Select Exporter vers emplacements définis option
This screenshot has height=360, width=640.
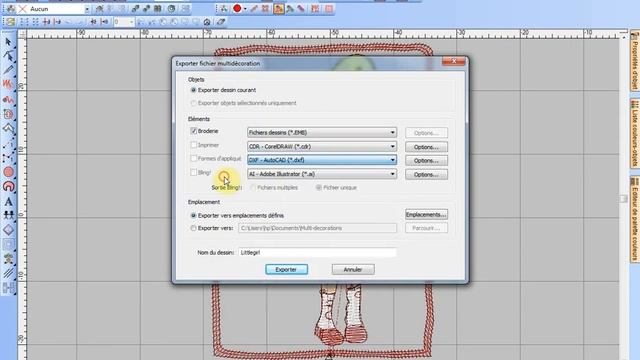click(x=193, y=215)
